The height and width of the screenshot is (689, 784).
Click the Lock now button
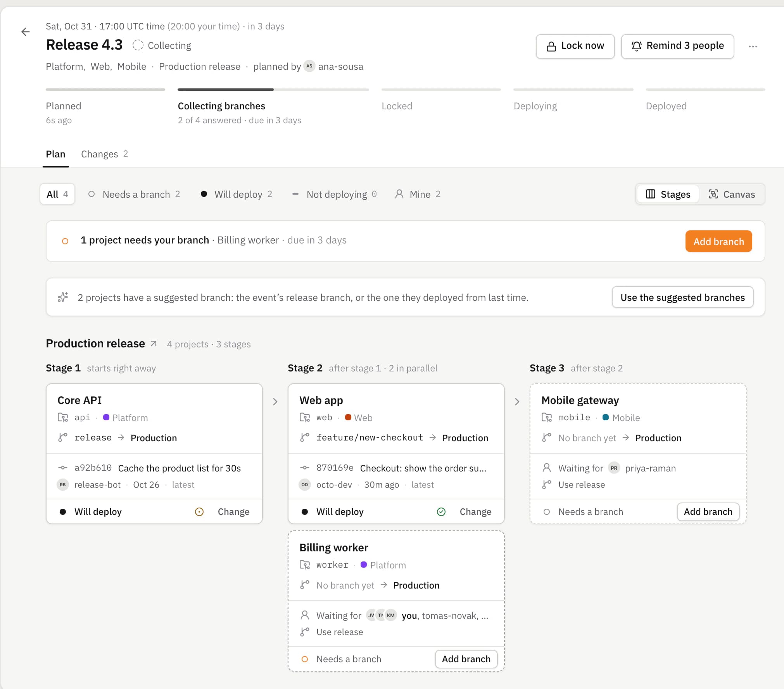click(575, 46)
